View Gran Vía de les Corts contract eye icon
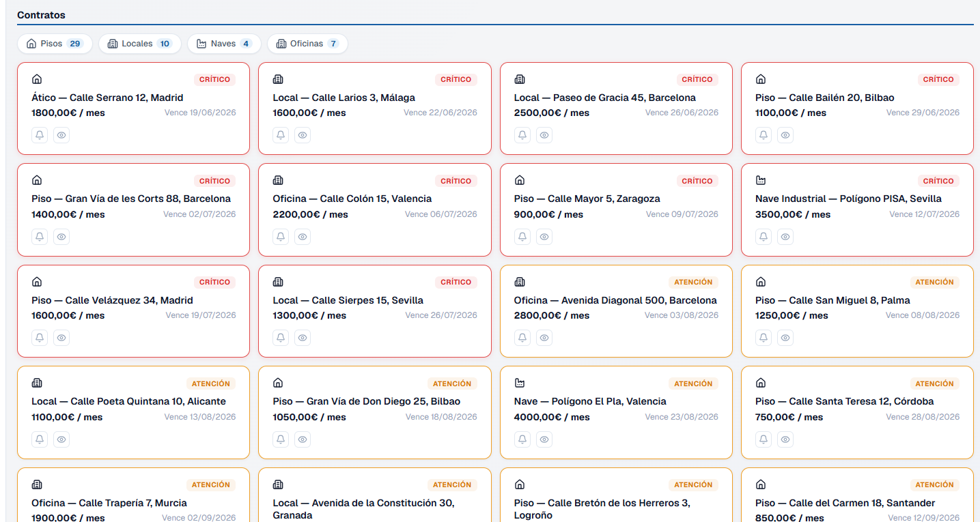The image size is (980, 522). (x=61, y=237)
